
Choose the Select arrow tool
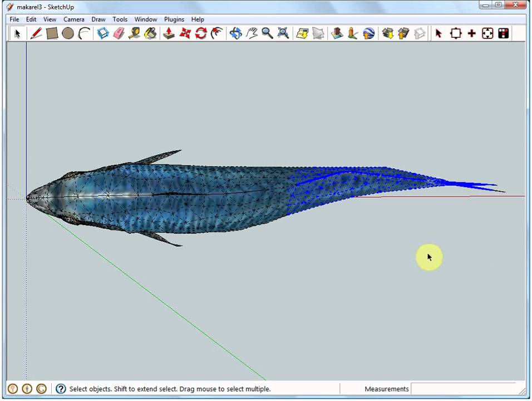[x=17, y=33]
